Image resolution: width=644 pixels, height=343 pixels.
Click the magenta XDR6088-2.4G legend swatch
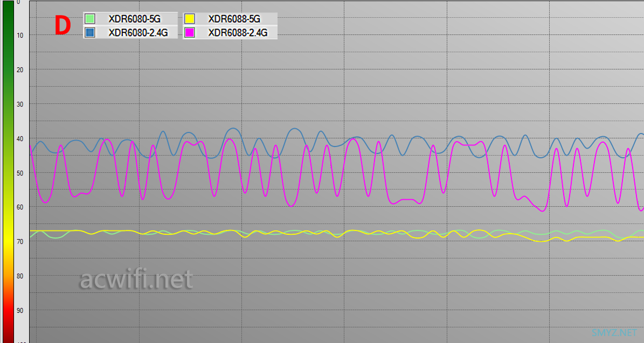point(189,32)
